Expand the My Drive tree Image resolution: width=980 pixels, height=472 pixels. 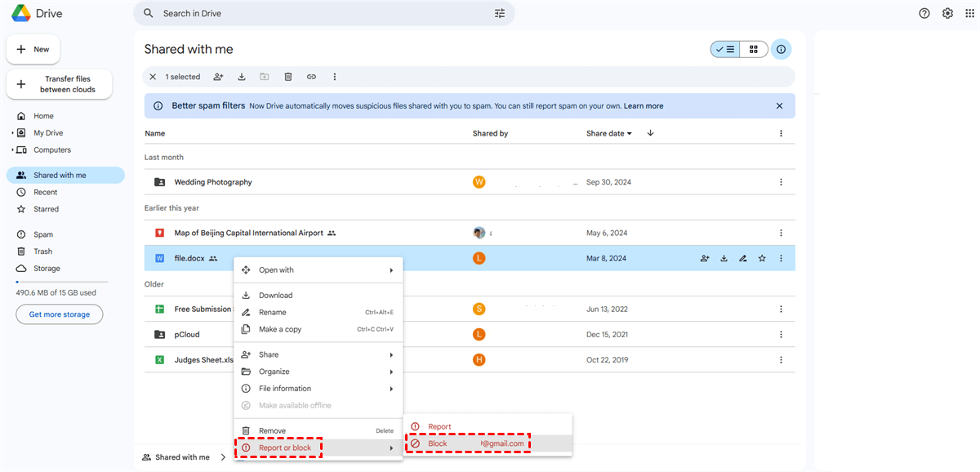(x=12, y=133)
